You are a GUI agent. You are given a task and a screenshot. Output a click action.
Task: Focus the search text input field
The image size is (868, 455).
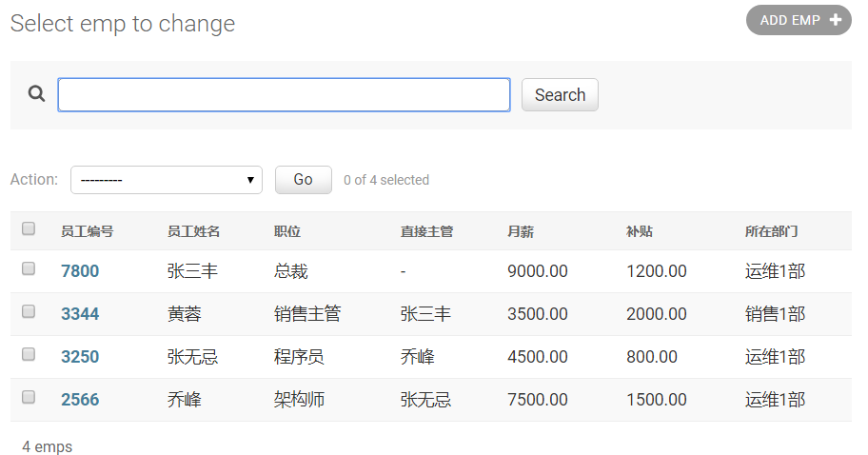pos(284,95)
